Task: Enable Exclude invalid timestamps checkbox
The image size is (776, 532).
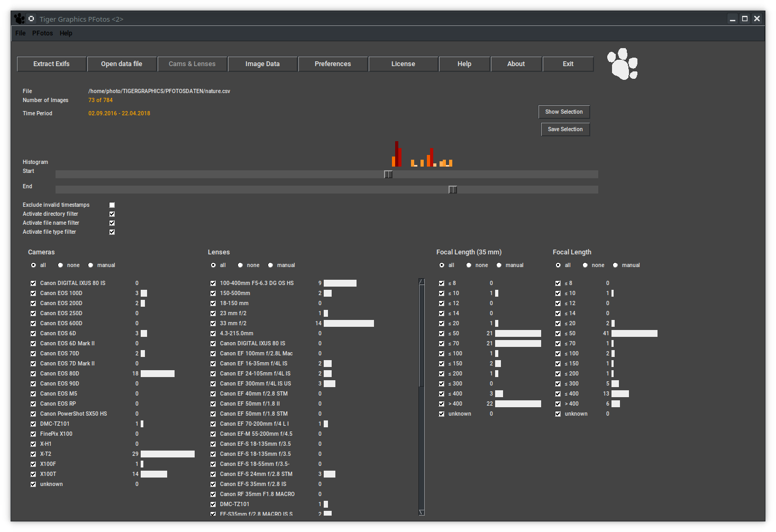Action: (x=112, y=205)
